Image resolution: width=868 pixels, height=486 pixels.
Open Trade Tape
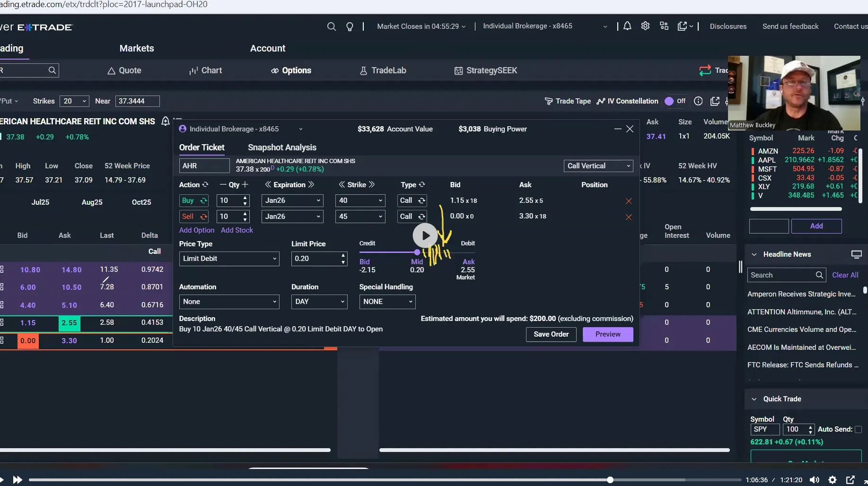[x=568, y=101]
